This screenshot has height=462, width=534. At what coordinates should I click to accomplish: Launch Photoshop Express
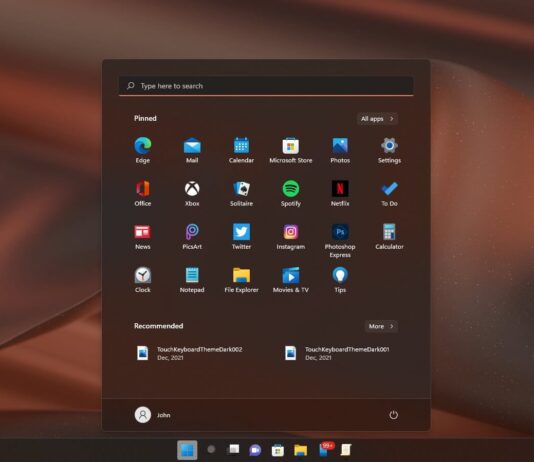(x=340, y=240)
